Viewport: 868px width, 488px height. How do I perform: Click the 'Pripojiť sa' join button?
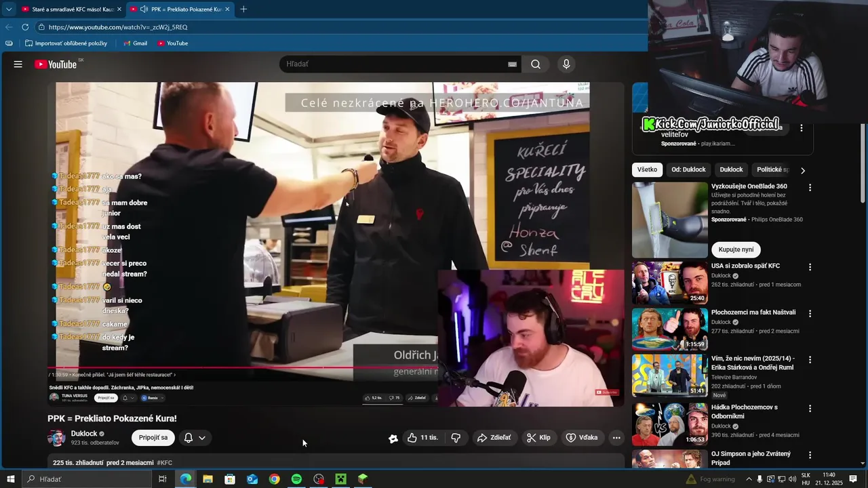(x=153, y=438)
